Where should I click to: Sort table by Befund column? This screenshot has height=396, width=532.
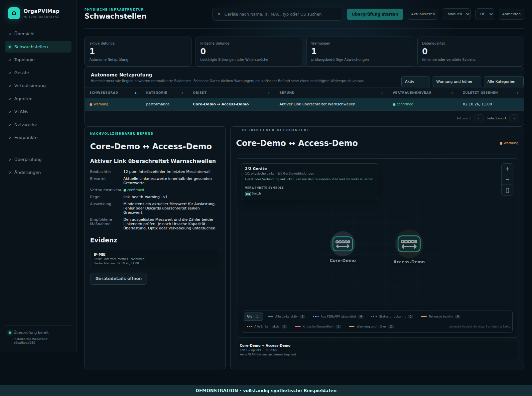pyautogui.click(x=331, y=93)
